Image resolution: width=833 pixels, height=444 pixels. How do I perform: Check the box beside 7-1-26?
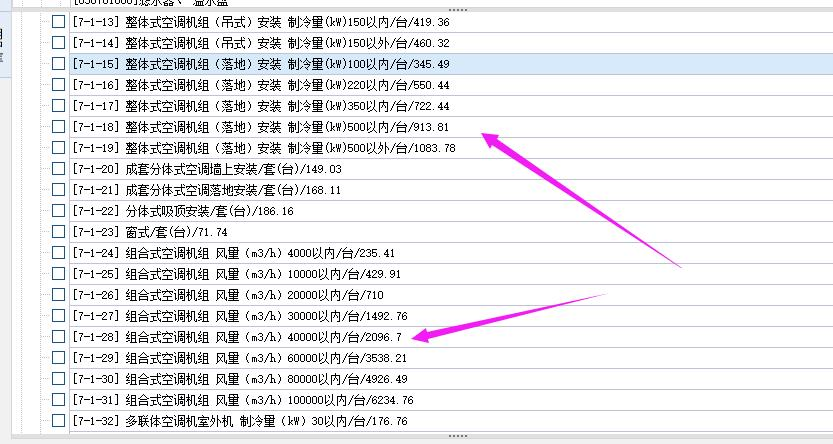58,295
